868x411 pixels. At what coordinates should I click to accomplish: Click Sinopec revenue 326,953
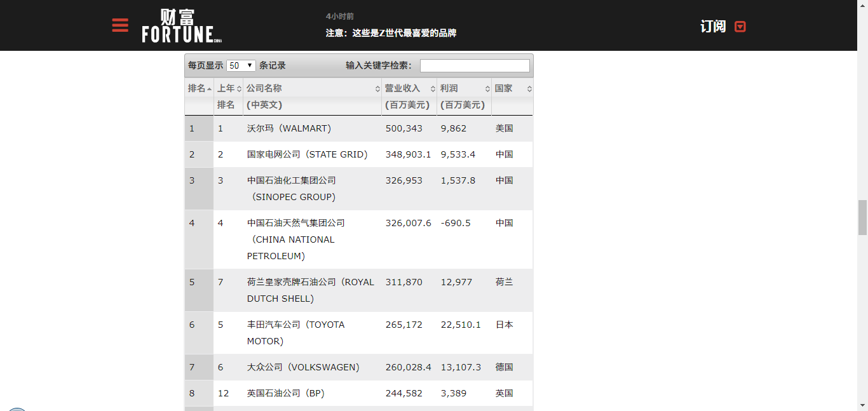(x=403, y=180)
